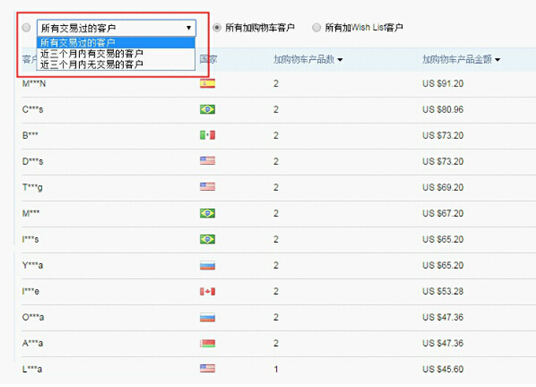Select 所有加购物车客户 radio button
Image resolution: width=536 pixels, height=387 pixels.
tap(217, 28)
